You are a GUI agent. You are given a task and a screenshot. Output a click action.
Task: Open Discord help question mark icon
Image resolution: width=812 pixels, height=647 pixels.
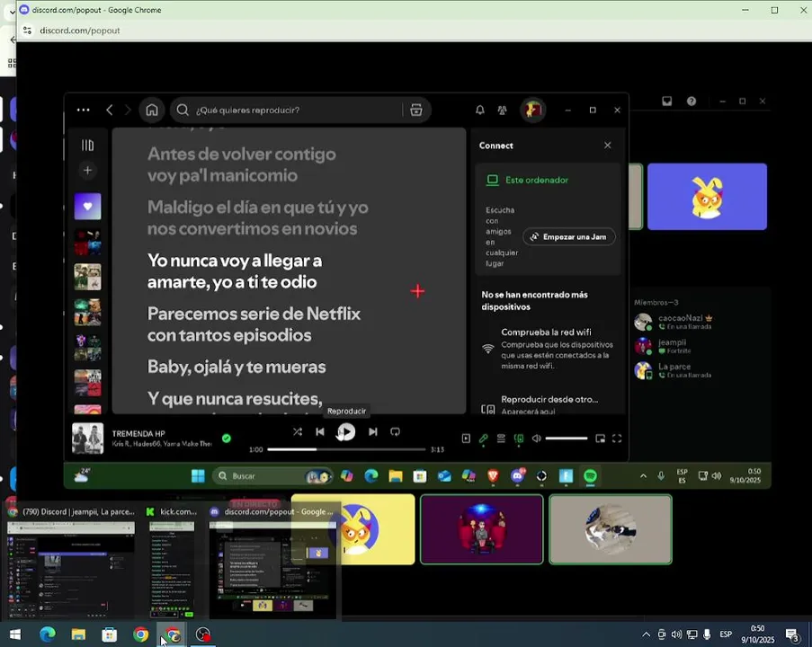click(x=692, y=101)
